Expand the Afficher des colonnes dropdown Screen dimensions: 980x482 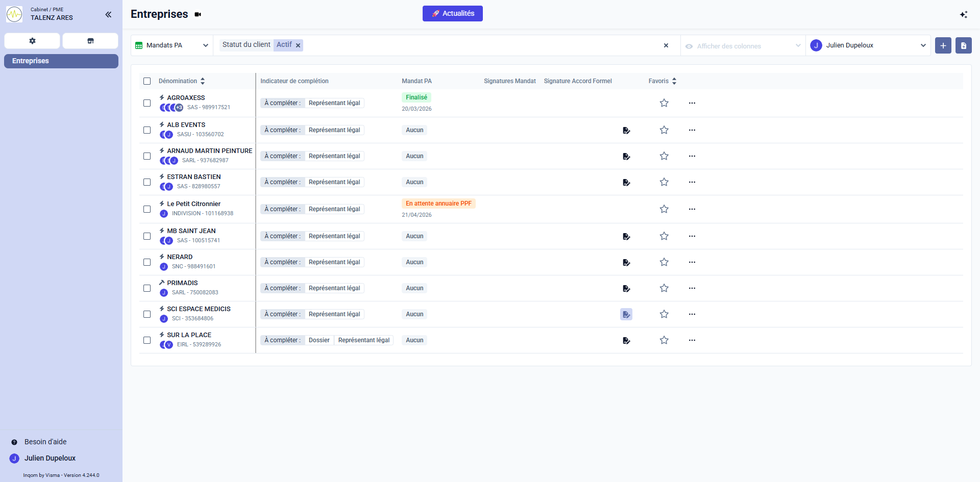[x=742, y=46]
